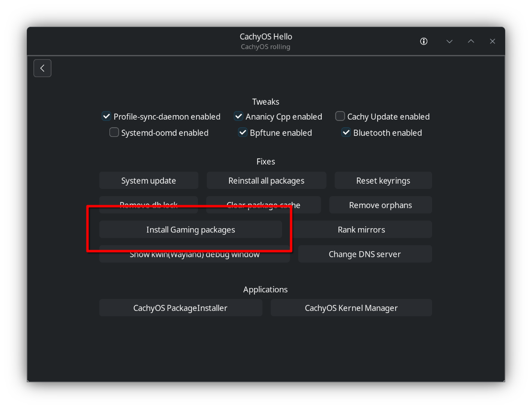Viewport: 532px width, 409px height.
Task: Click Change DNS server button
Action: point(365,254)
